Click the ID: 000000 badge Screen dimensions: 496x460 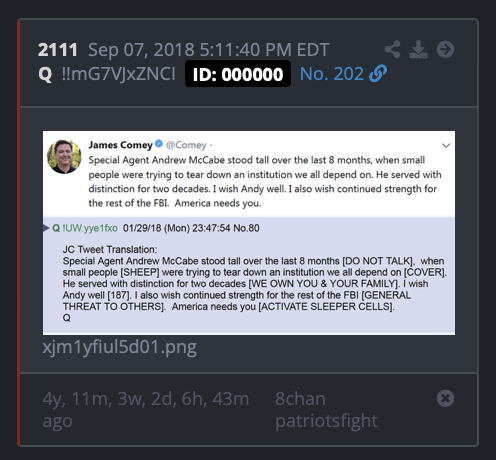[x=238, y=74]
